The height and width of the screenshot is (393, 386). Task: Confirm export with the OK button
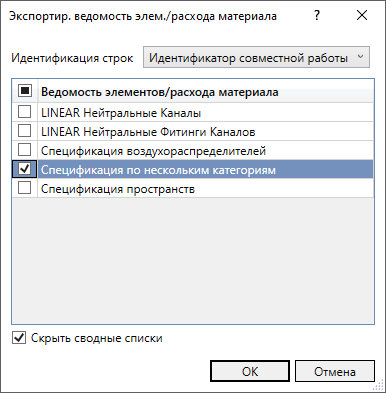click(x=250, y=371)
